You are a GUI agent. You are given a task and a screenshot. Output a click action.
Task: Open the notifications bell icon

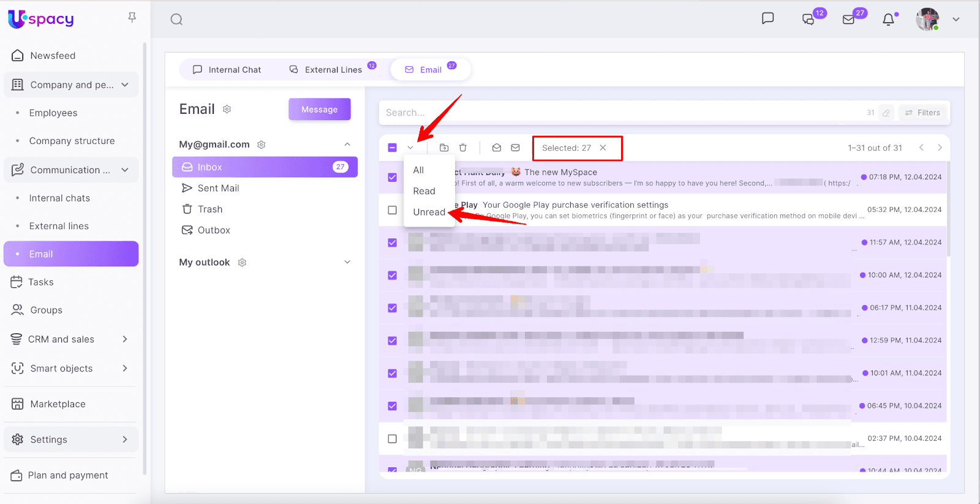888,20
